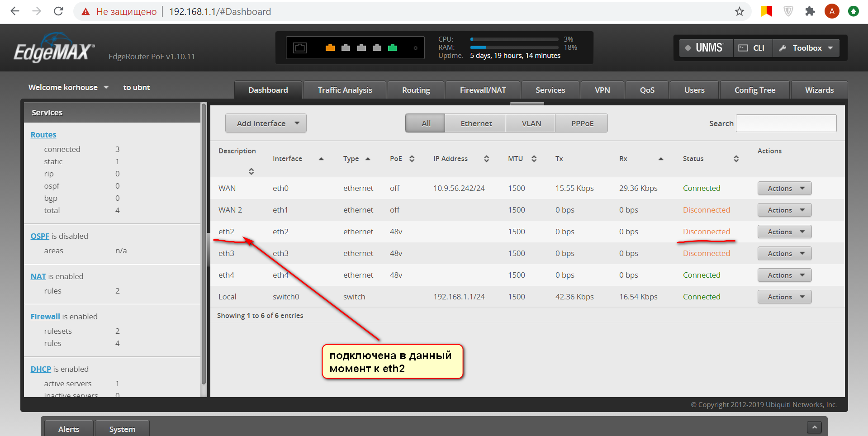Expand the bottom panel with arrow
868x436 pixels.
(x=814, y=427)
